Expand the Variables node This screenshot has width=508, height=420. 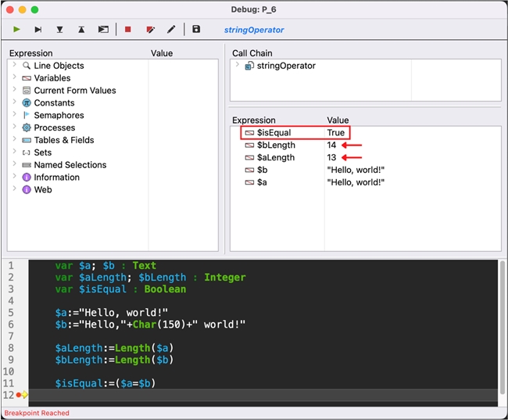click(15, 78)
